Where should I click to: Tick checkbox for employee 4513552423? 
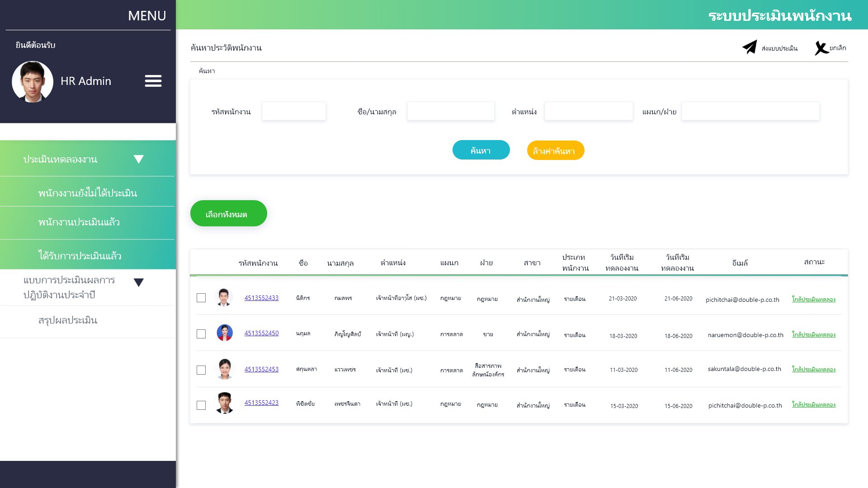[x=201, y=405]
